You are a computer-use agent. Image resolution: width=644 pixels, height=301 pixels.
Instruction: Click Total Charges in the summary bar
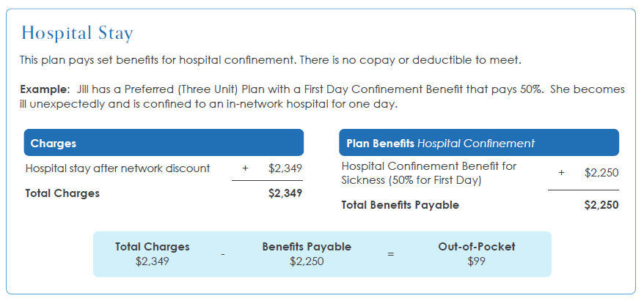point(152,247)
